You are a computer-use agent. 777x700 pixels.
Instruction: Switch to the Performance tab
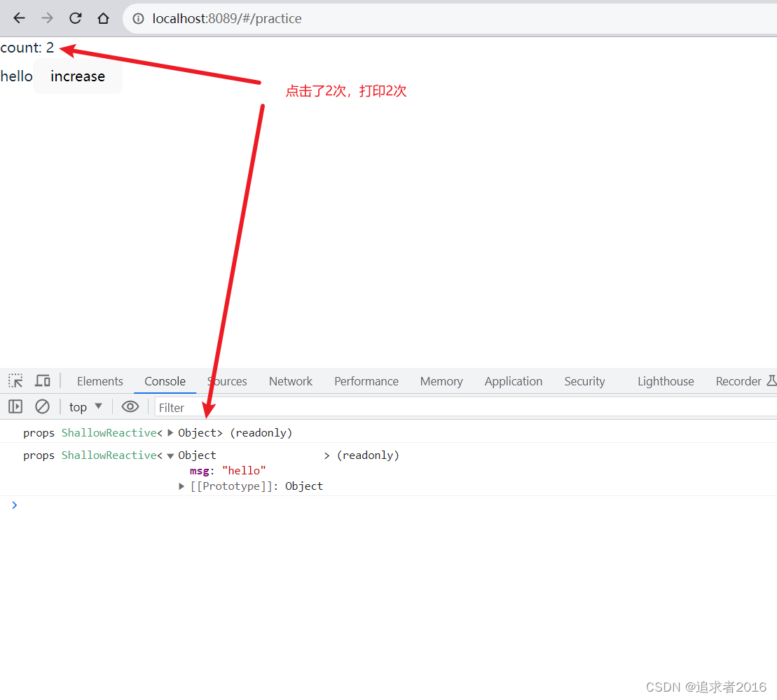tap(366, 381)
